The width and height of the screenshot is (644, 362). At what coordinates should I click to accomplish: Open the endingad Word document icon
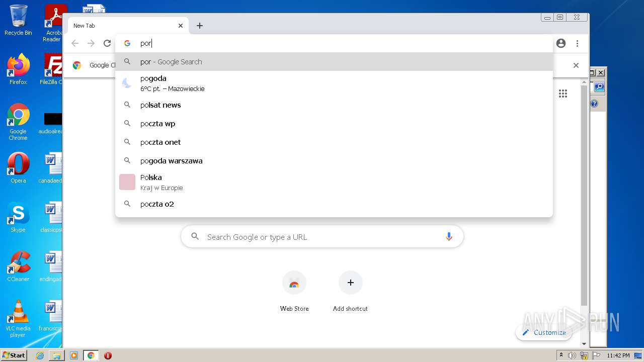click(x=50, y=266)
